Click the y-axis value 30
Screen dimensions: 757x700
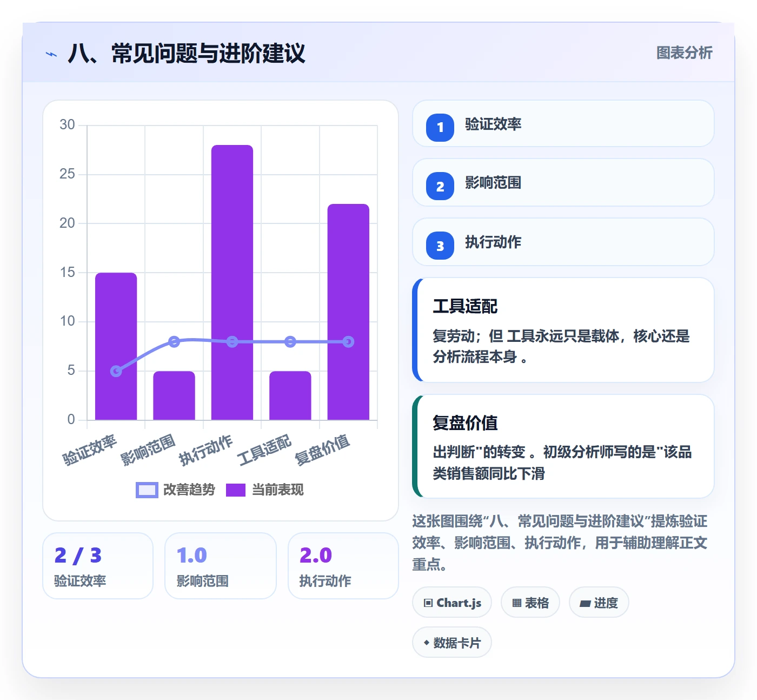point(67,125)
